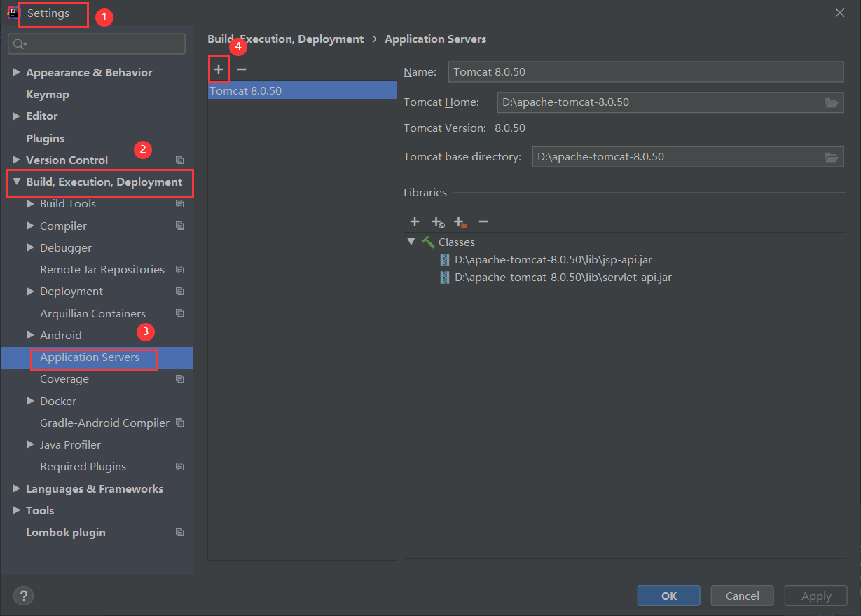Dismiss the dialog with Cancel

(742, 596)
